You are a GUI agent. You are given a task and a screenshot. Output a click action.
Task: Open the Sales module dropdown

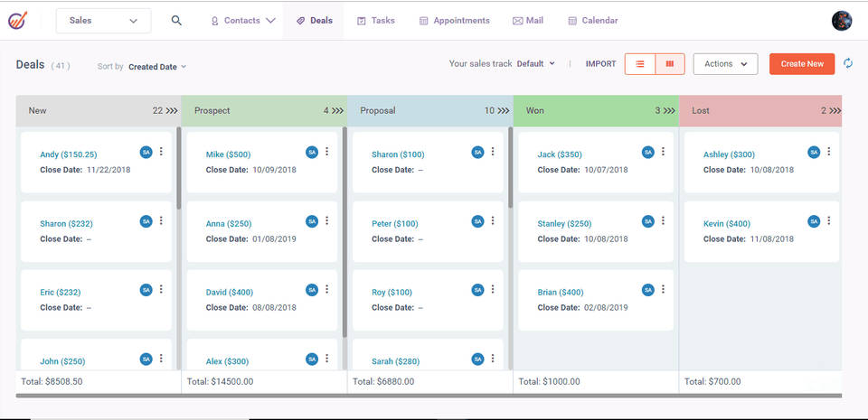[103, 20]
